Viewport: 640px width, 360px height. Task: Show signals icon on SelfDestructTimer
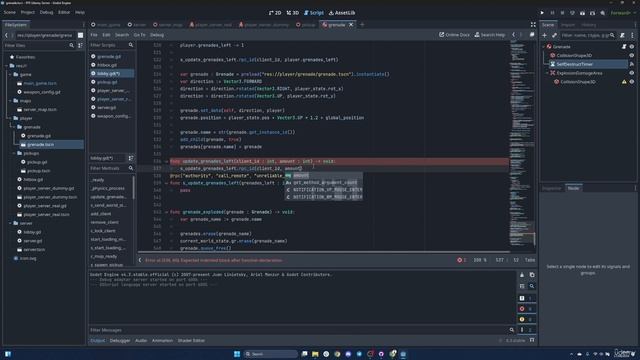pyautogui.click(x=632, y=64)
